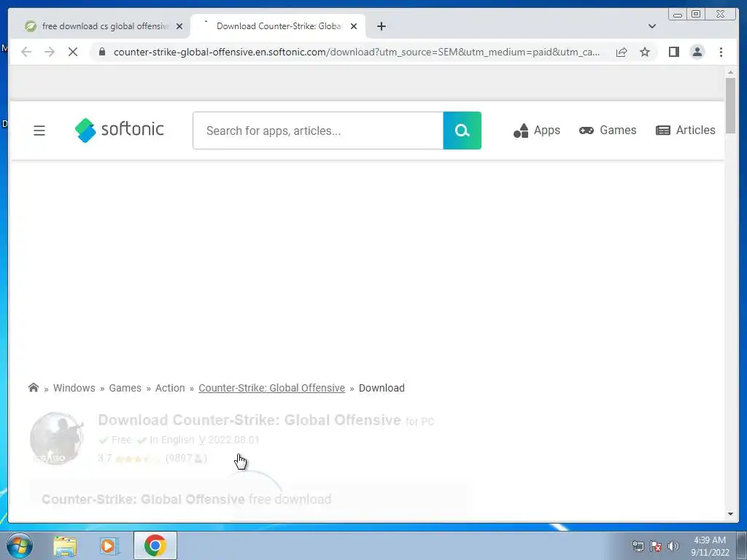Viewport: 747px width, 560px height.
Task: Launch Windows Media Player from taskbar
Action: click(x=109, y=546)
